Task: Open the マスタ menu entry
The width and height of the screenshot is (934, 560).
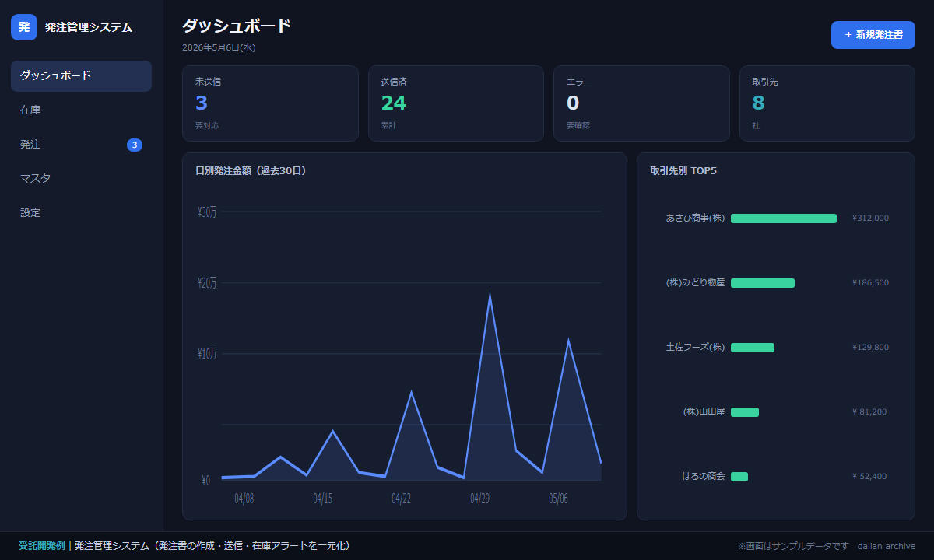Action: (81, 179)
